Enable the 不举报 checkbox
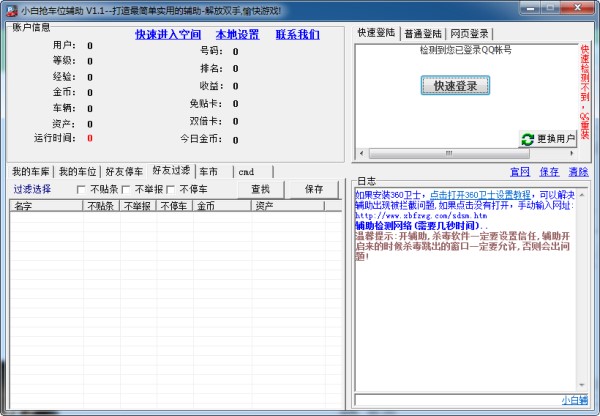600x416 pixels. (x=126, y=189)
